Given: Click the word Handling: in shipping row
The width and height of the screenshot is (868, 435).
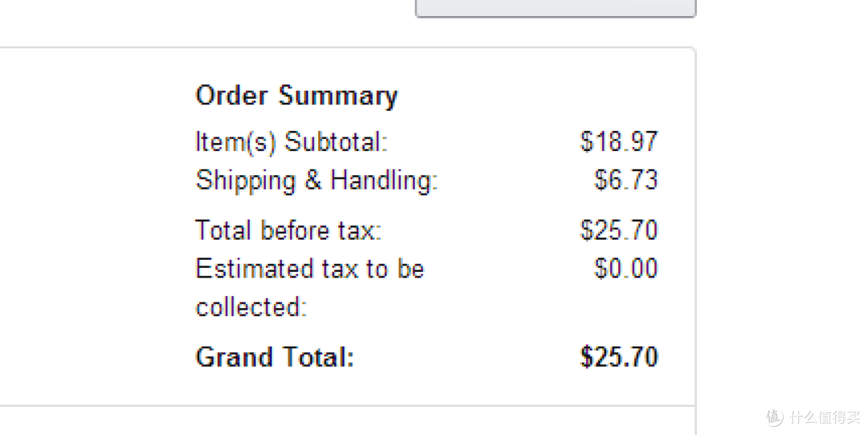Looking at the screenshot, I should 384,180.
